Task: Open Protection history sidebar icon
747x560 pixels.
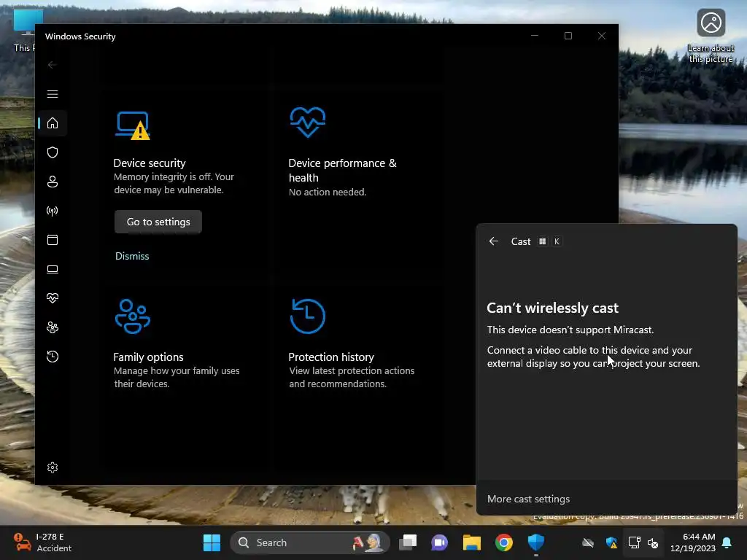Action: point(53,356)
